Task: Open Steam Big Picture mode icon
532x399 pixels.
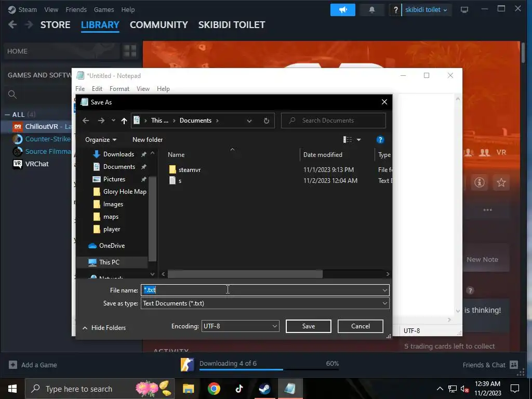Action: 464,10
